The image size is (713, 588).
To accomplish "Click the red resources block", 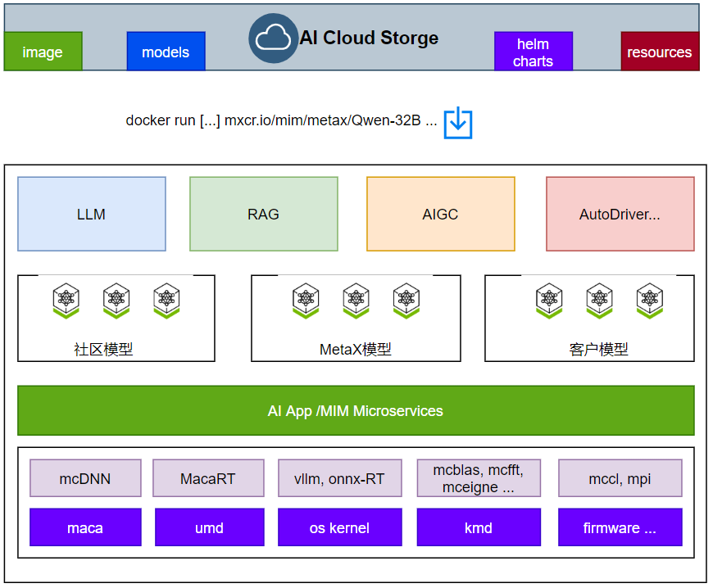I will (660, 52).
